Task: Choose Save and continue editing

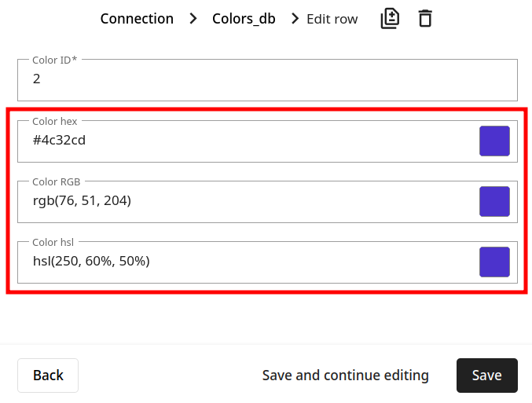Action: click(346, 376)
